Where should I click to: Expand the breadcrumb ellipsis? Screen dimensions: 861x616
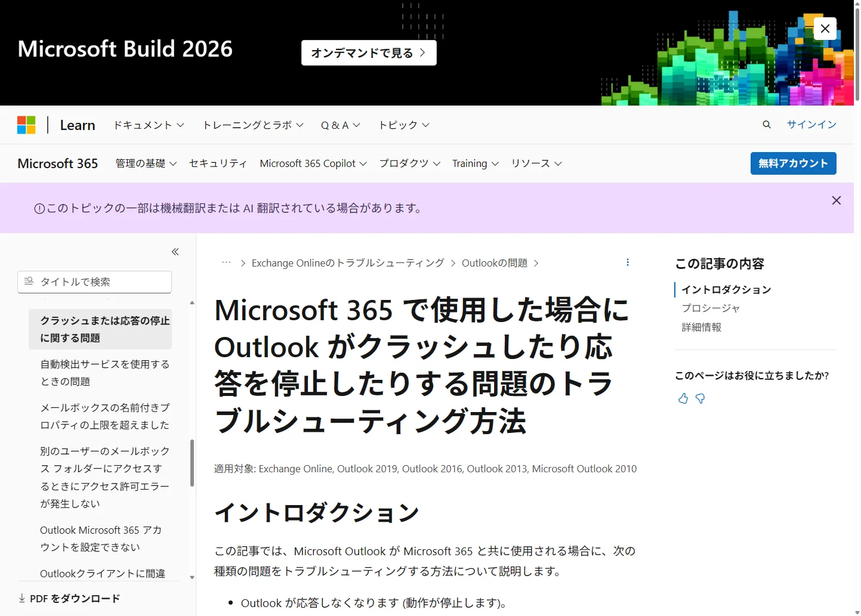[x=226, y=263]
